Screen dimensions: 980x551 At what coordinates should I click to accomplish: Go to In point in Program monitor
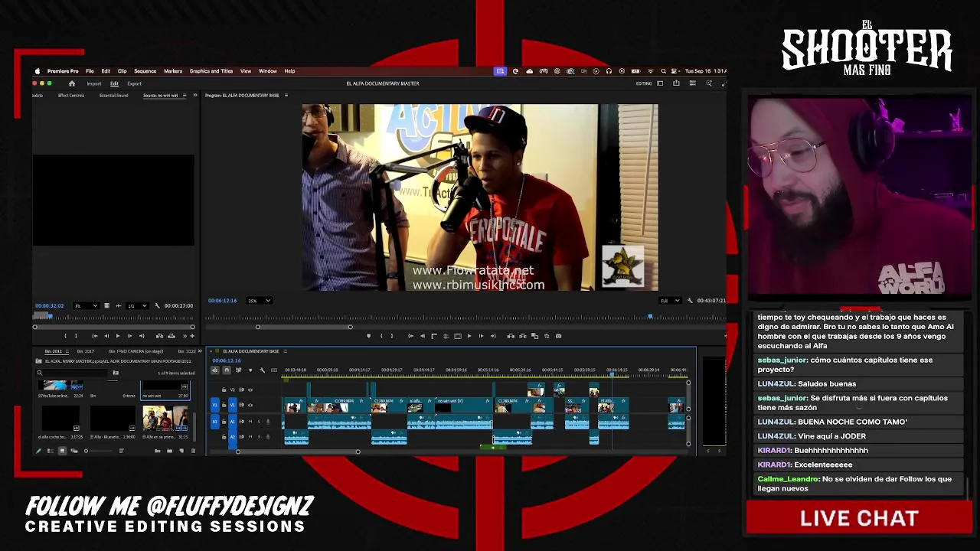click(x=410, y=336)
